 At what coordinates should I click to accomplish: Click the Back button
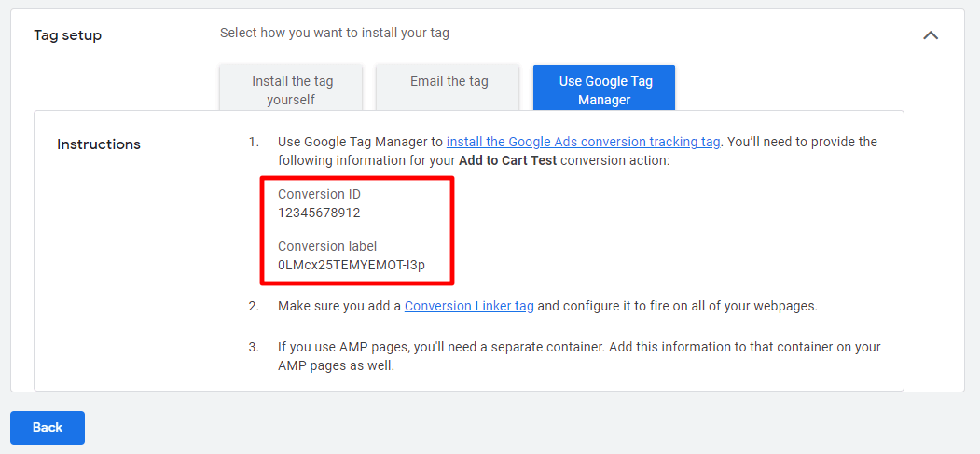(x=48, y=427)
